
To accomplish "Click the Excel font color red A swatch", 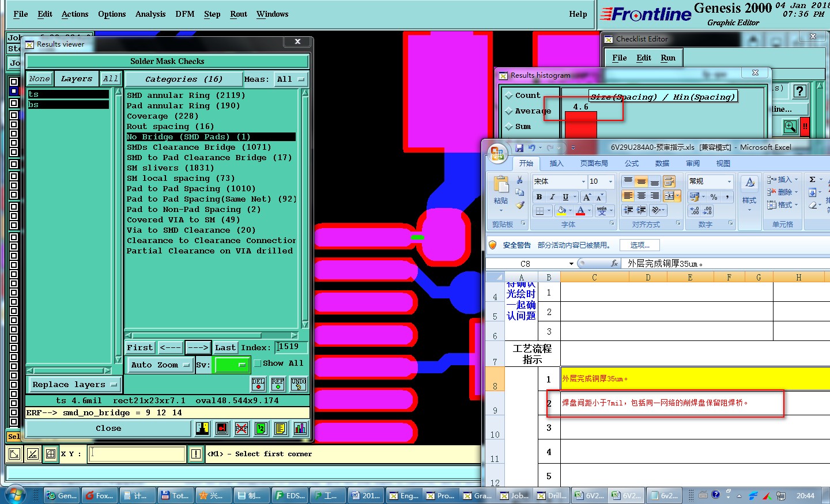I will (581, 211).
